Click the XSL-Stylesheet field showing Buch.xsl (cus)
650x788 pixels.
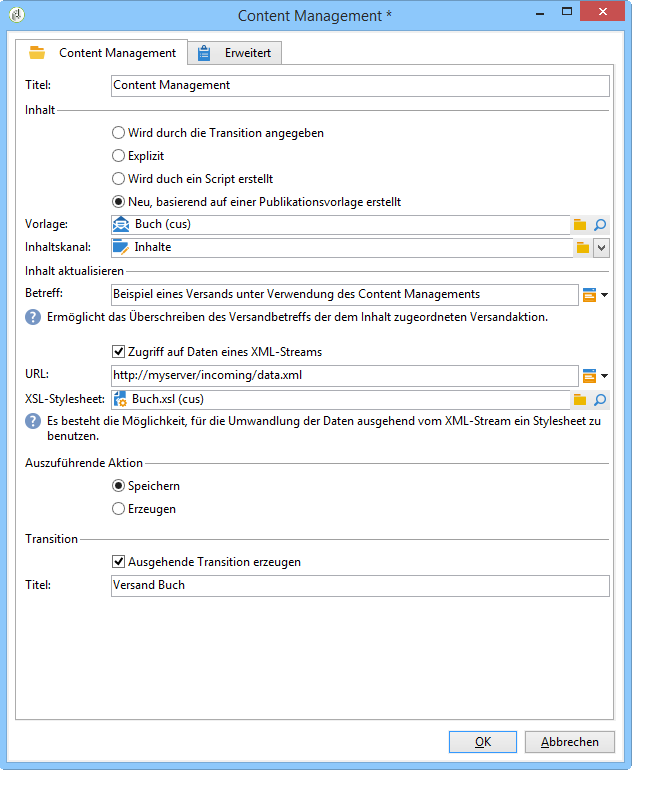coord(340,400)
